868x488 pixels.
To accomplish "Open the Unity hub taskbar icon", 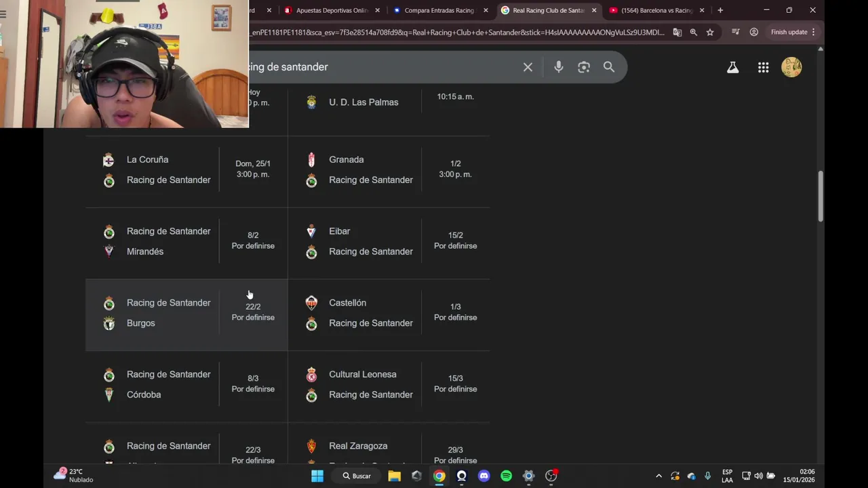I will coord(416,476).
